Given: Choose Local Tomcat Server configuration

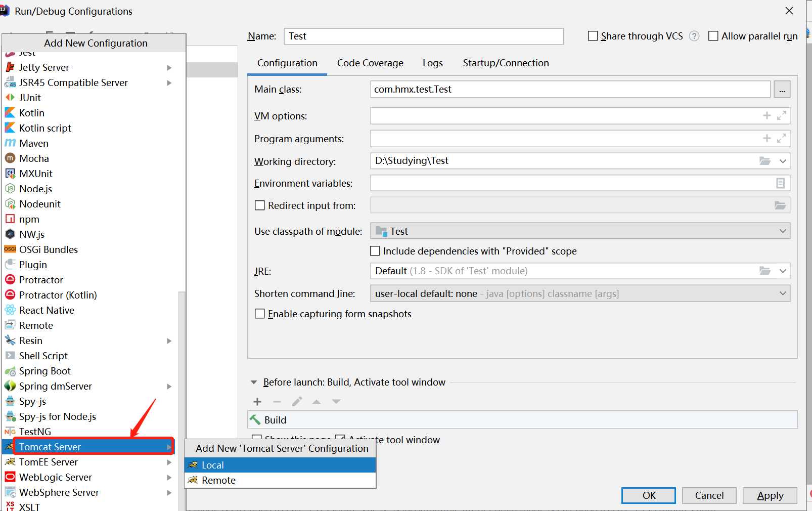Looking at the screenshot, I should coord(281,465).
